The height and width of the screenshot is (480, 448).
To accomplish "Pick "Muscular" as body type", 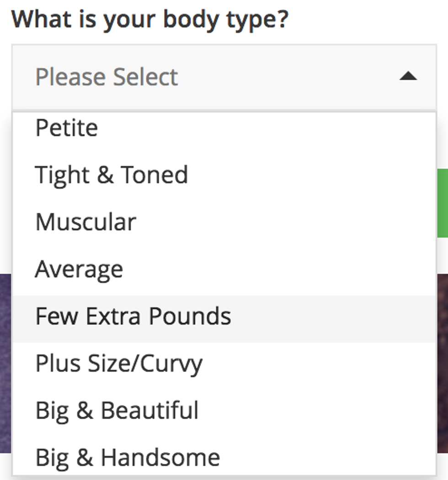I will (x=85, y=222).
